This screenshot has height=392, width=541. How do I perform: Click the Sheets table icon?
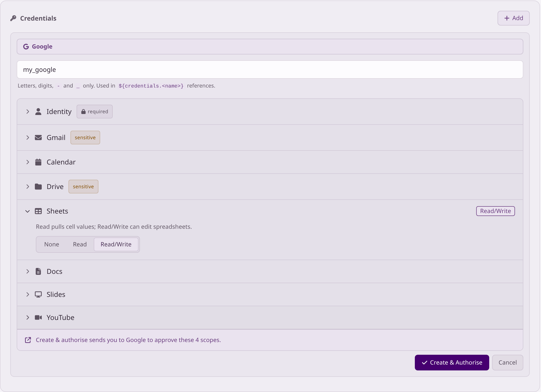point(38,211)
